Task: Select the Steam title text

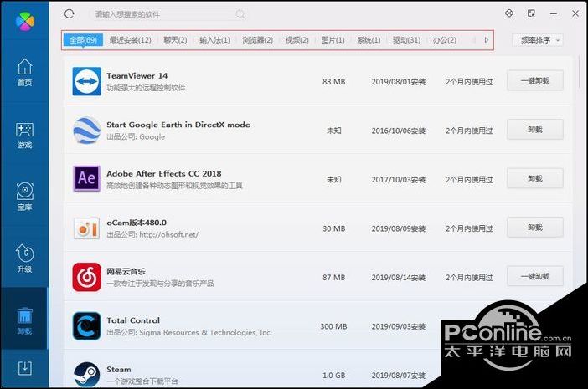Action: pos(119,370)
